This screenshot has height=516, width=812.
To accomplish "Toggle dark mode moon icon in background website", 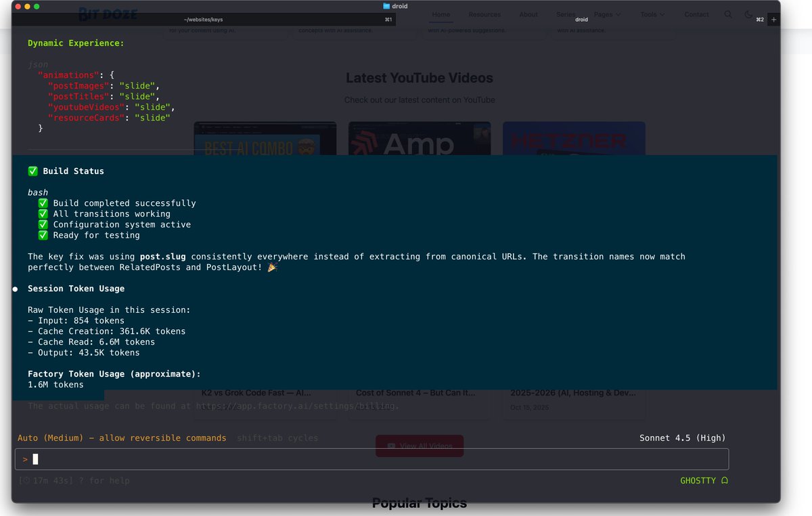I will pos(748,14).
